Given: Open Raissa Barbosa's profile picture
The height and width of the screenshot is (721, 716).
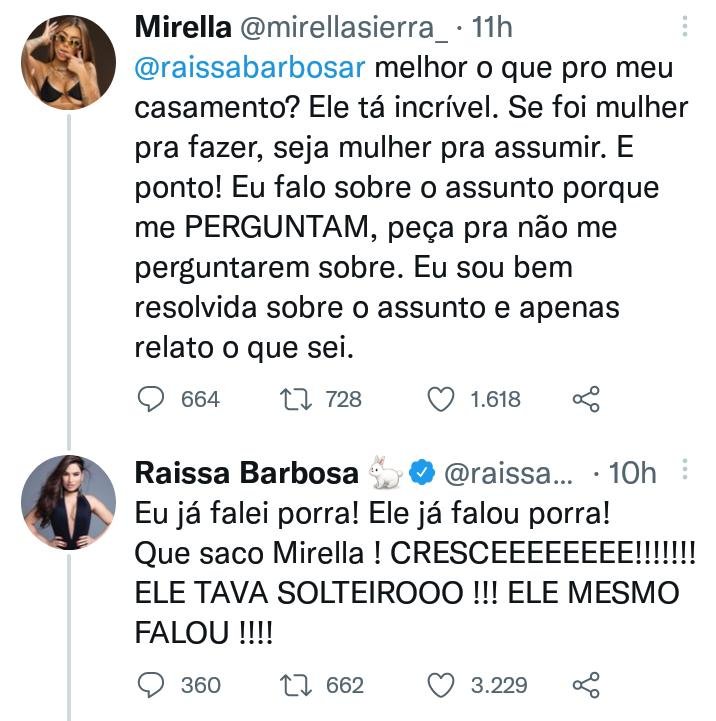Looking at the screenshot, I should click(x=69, y=503).
